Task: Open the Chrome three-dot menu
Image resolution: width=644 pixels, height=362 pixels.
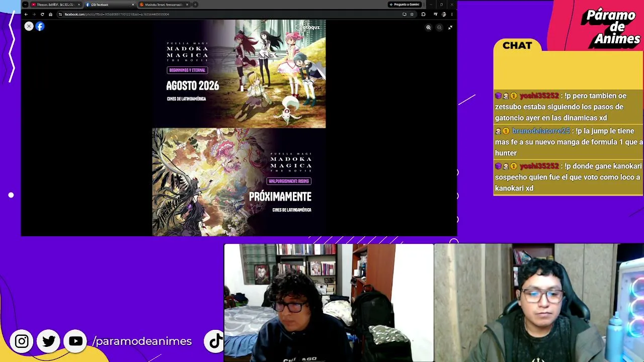Action: [x=451, y=14]
